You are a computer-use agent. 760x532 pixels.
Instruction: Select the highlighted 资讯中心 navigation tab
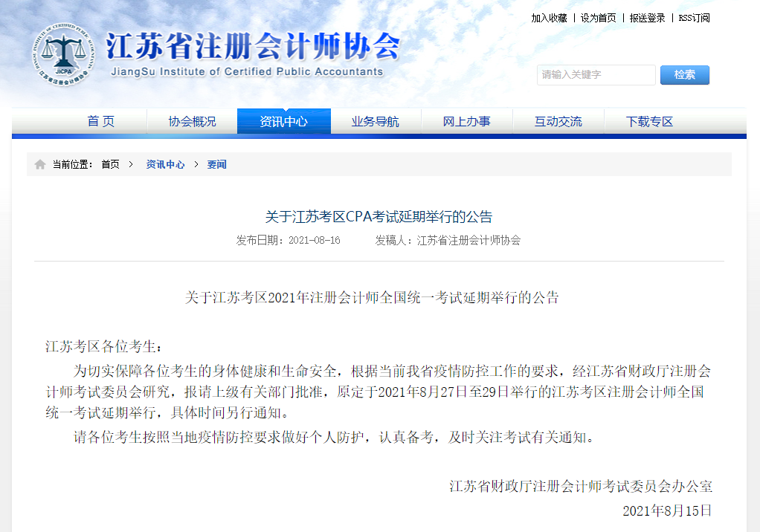click(283, 121)
